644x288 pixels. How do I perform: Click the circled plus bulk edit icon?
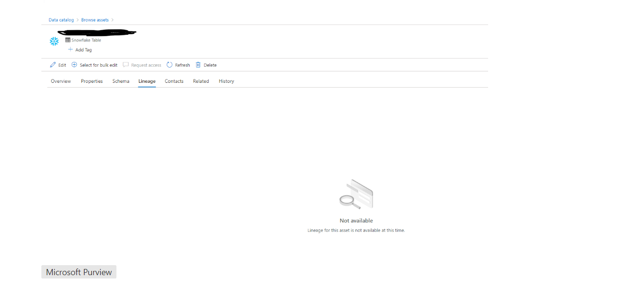(74, 65)
